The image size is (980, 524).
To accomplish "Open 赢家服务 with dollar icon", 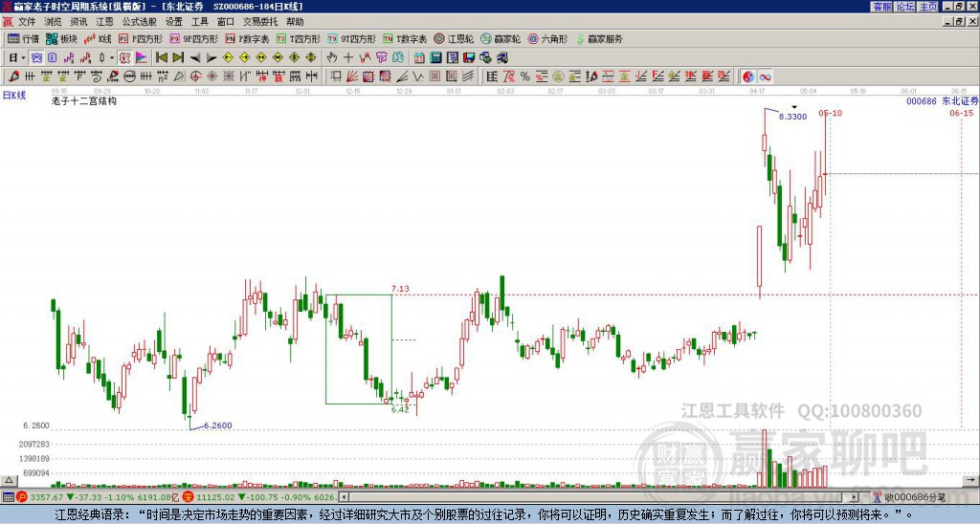I will click(599, 38).
